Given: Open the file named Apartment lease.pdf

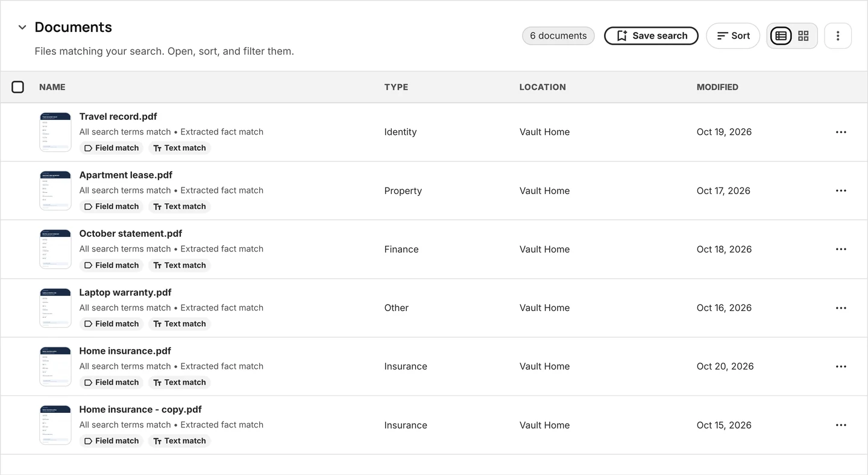Looking at the screenshot, I should tap(126, 175).
